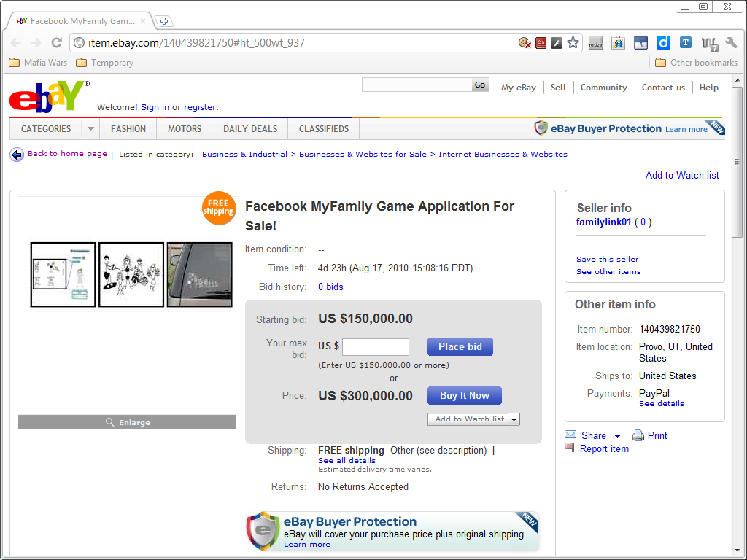Open the blue T extension icon
This screenshot has height=560, width=747.
point(686,43)
